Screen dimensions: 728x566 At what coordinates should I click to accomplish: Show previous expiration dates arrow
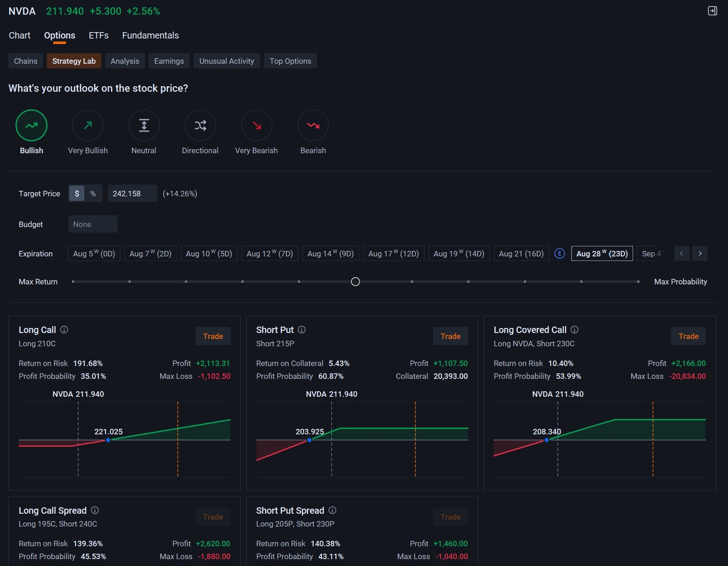682,254
